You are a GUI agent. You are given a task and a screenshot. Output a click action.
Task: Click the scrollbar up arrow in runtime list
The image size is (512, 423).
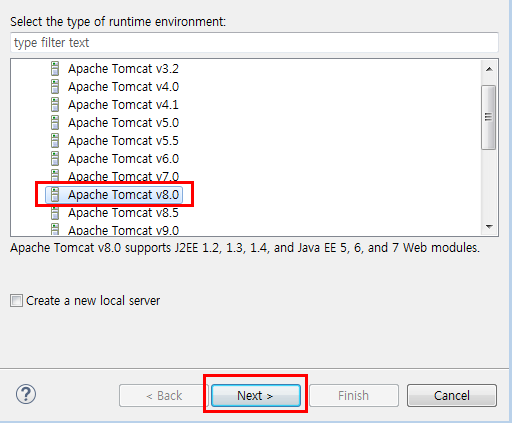pos(489,69)
